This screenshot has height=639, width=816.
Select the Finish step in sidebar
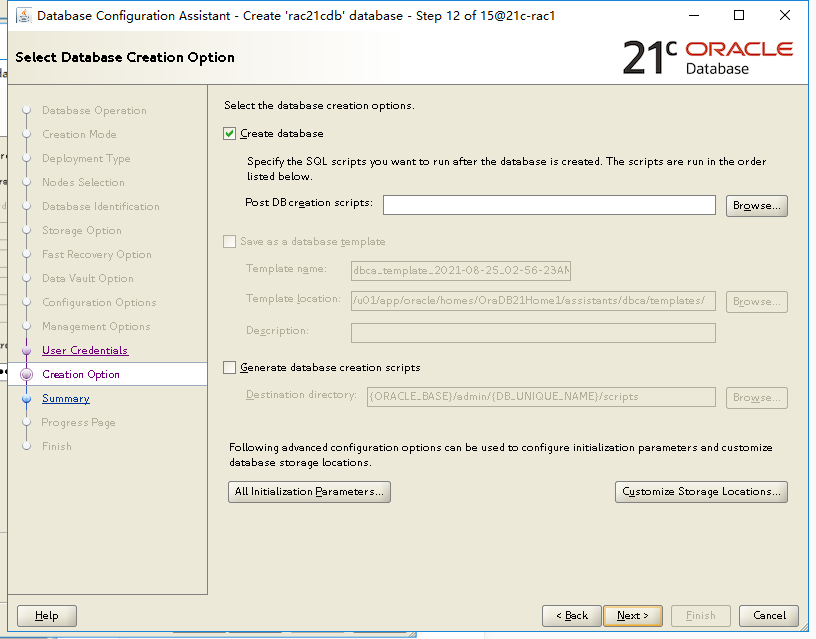click(x=57, y=446)
